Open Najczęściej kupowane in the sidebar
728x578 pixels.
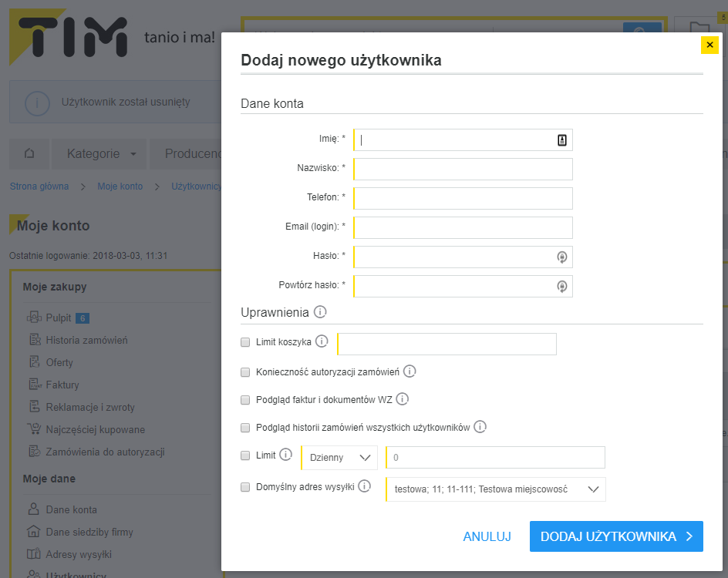coord(95,429)
